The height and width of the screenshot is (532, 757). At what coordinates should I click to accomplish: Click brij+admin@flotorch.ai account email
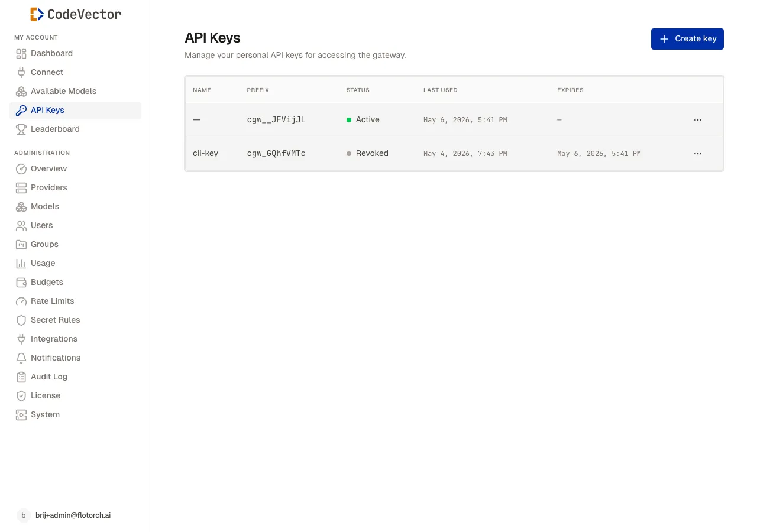(x=73, y=515)
